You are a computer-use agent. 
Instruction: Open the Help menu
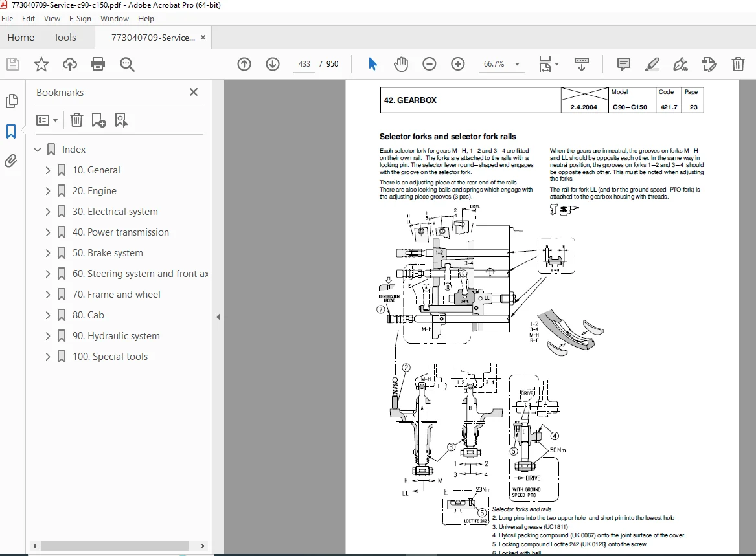point(146,19)
